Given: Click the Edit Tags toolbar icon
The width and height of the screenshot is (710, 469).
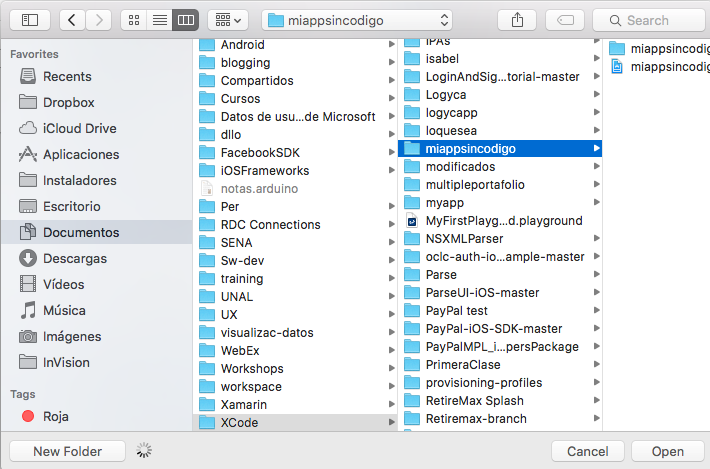Looking at the screenshot, I should click(x=565, y=20).
